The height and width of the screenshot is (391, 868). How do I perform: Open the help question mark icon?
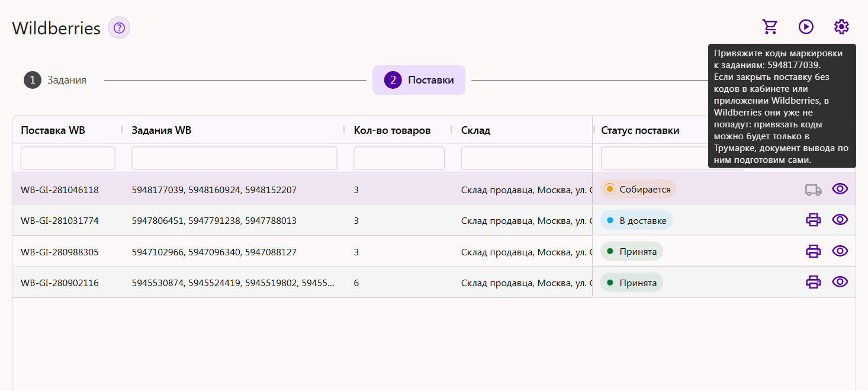[119, 28]
